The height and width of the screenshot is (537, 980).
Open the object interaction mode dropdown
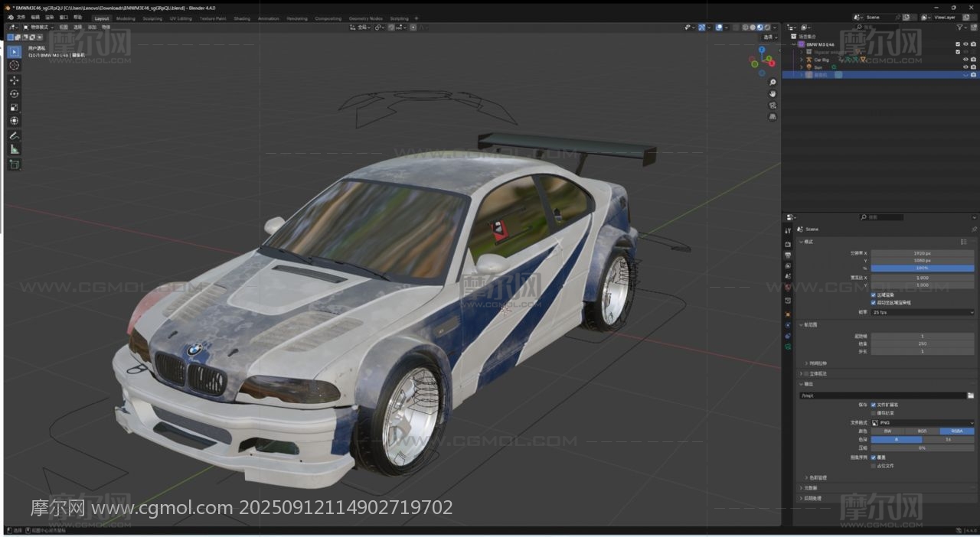click(38, 28)
